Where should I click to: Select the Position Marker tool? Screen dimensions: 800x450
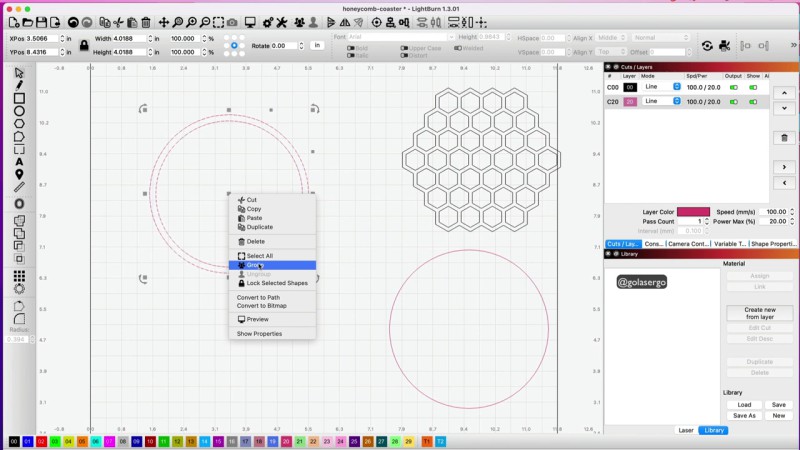pos(19,174)
